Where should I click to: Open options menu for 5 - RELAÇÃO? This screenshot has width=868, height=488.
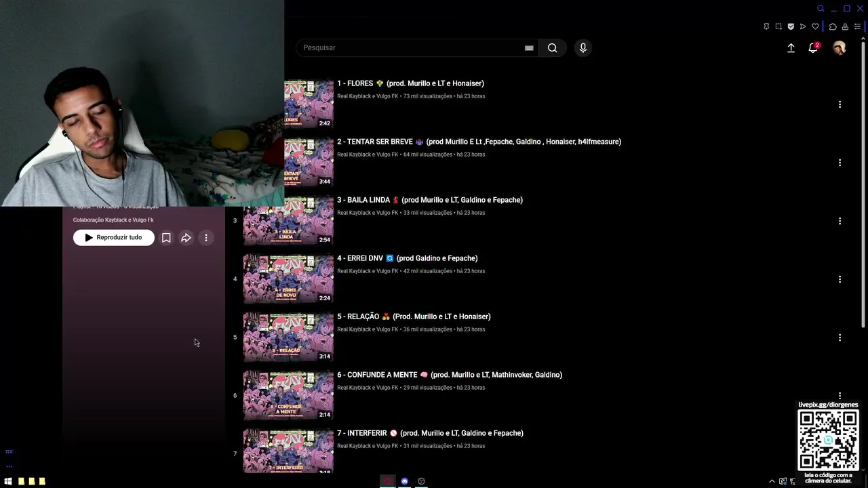point(840,338)
